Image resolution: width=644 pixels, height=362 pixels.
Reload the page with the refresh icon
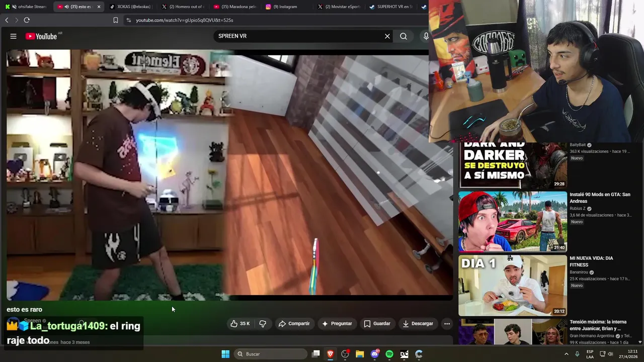(27, 20)
